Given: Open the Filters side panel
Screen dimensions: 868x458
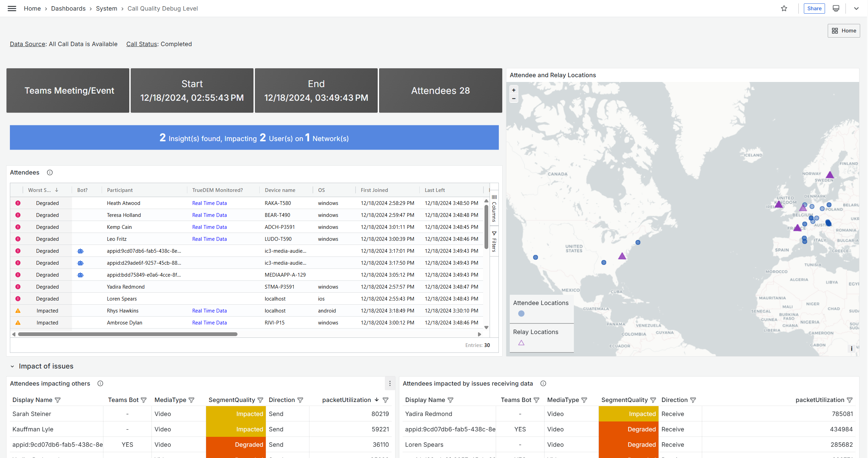Looking at the screenshot, I should click(494, 241).
